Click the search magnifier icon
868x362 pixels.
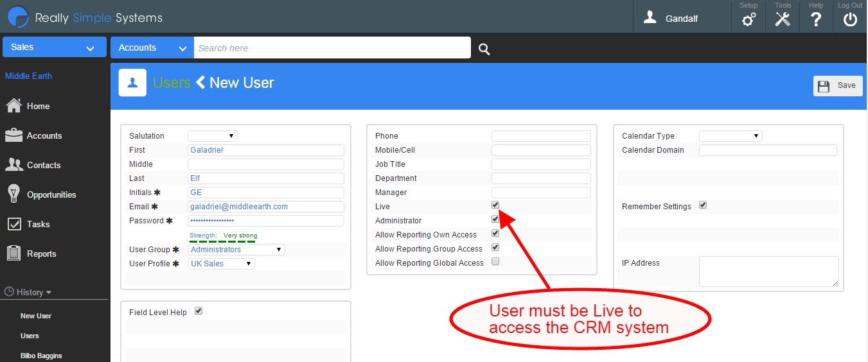click(x=484, y=49)
